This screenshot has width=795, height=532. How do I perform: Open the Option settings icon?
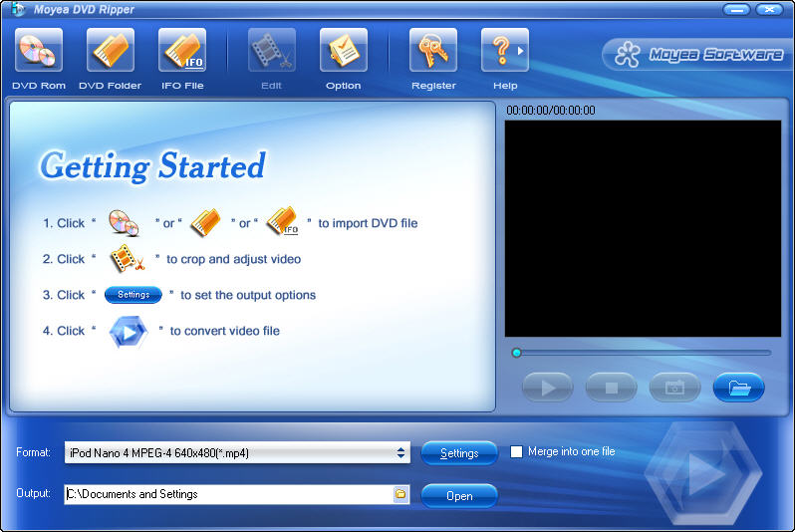(344, 50)
